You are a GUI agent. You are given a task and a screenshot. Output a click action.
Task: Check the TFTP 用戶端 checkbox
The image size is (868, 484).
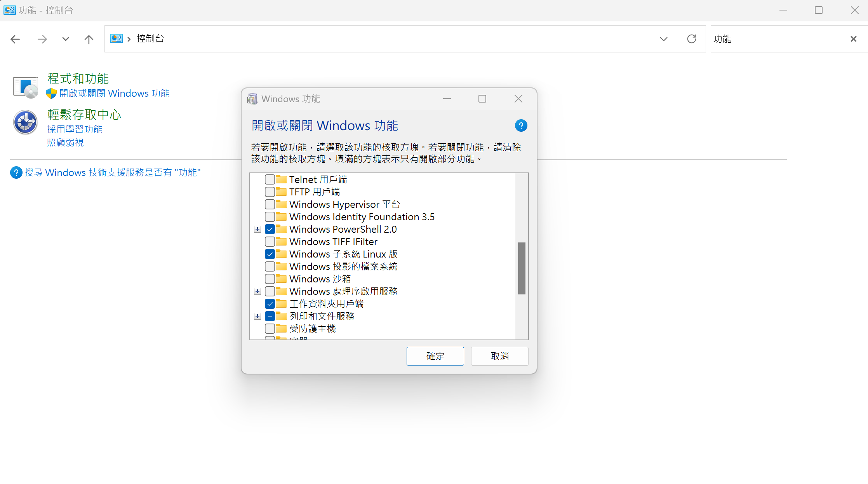tap(270, 192)
